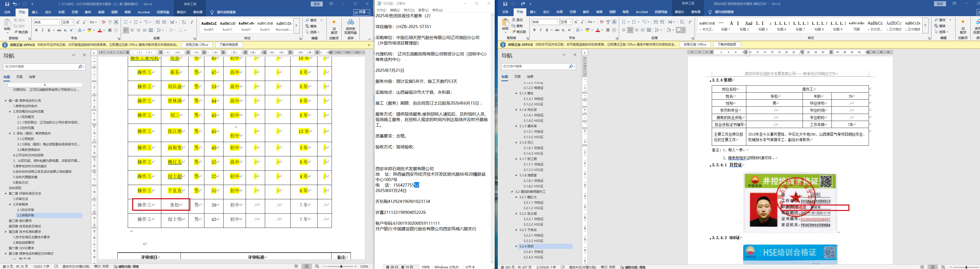Collapse 第二章 评审标准及方法 in left navigation
This screenshot has height=269, width=980.
coord(6,194)
